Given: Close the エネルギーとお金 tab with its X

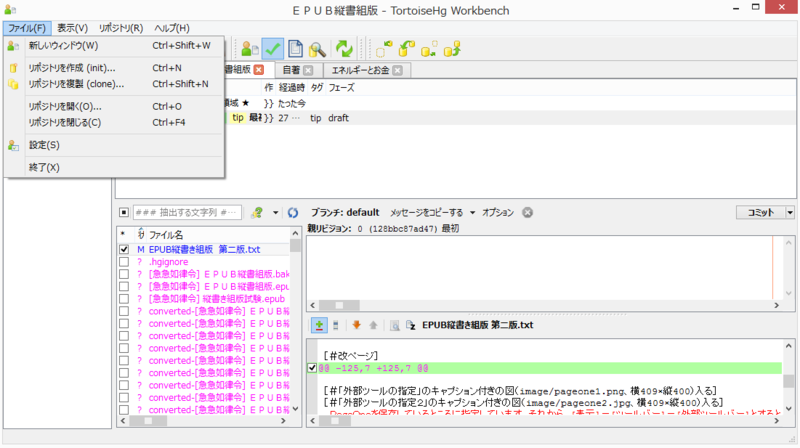Looking at the screenshot, I should coord(397,70).
